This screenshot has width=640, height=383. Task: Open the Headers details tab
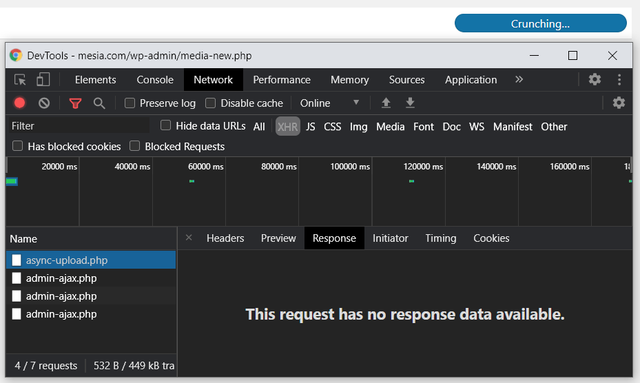225,238
